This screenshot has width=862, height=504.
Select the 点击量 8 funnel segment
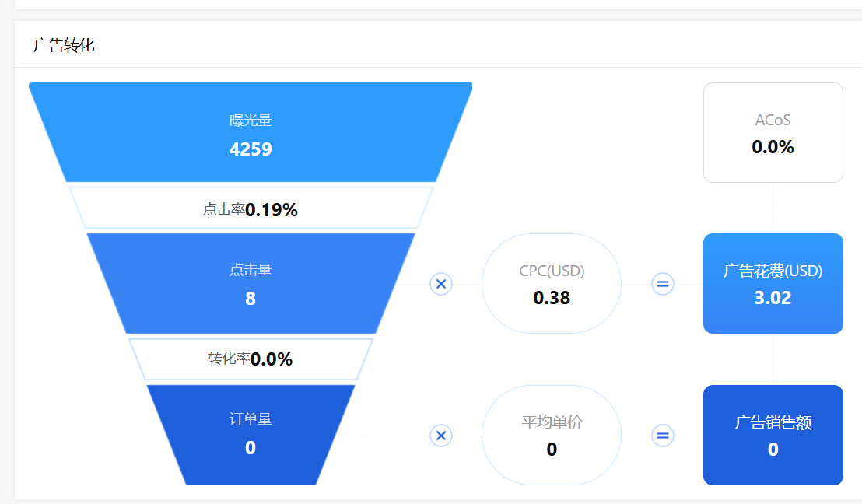pyautogui.click(x=251, y=284)
